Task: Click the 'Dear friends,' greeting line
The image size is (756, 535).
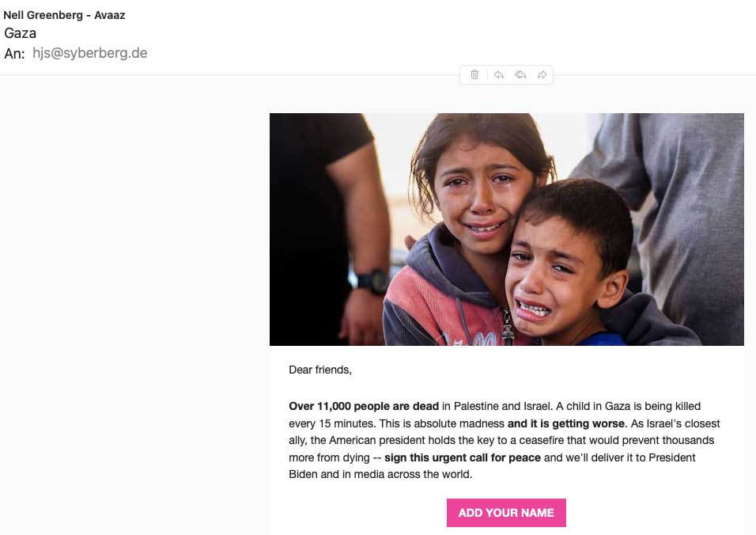Action: click(320, 370)
